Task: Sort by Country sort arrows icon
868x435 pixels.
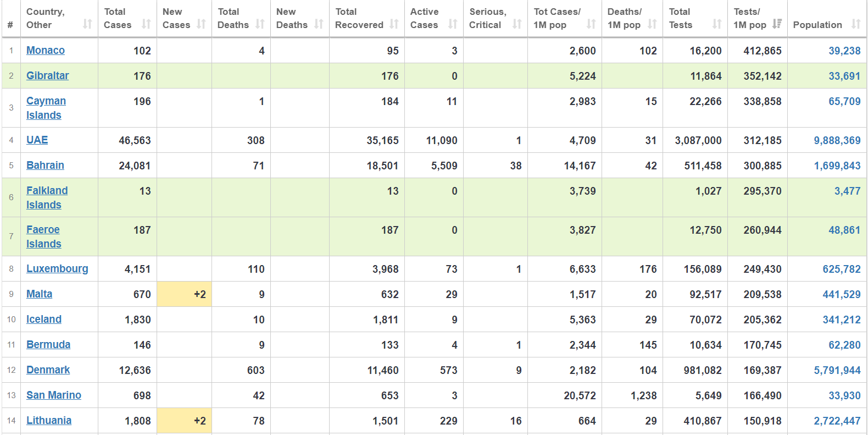Action: (x=87, y=24)
